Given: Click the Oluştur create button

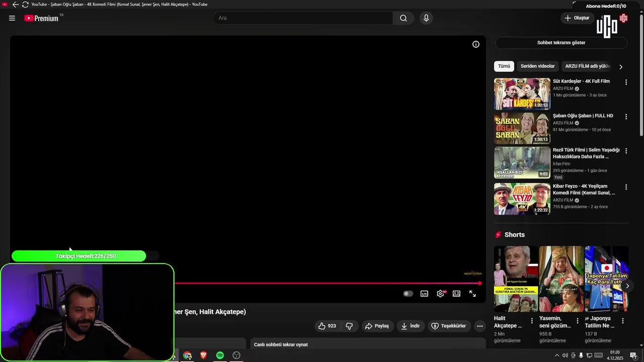Looking at the screenshot, I should click(577, 18).
